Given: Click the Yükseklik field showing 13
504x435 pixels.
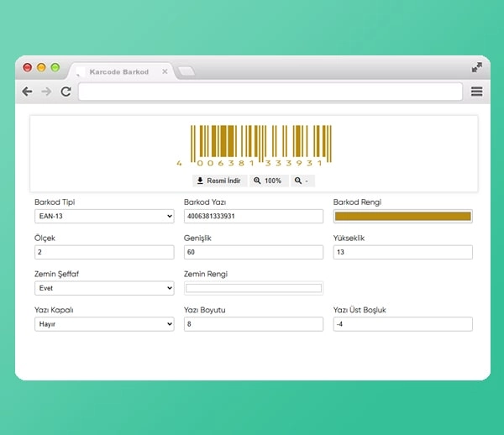Looking at the screenshot, I should click(x=402, y=252).
